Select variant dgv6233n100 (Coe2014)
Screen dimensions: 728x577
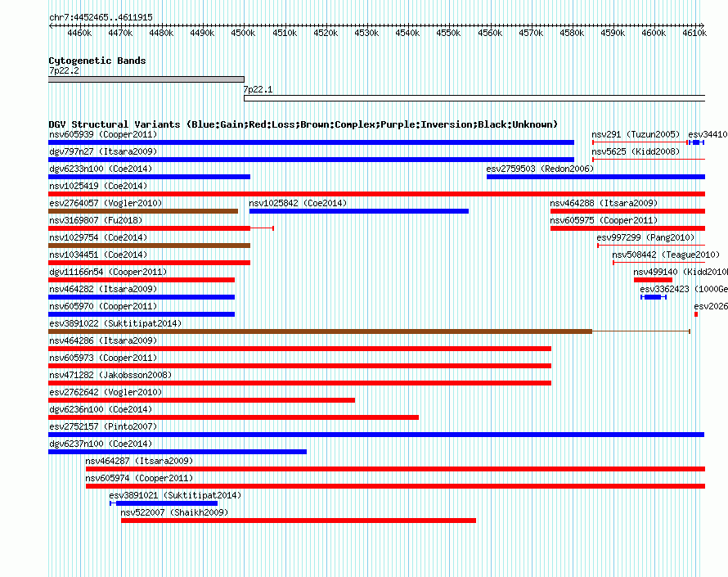149,177
